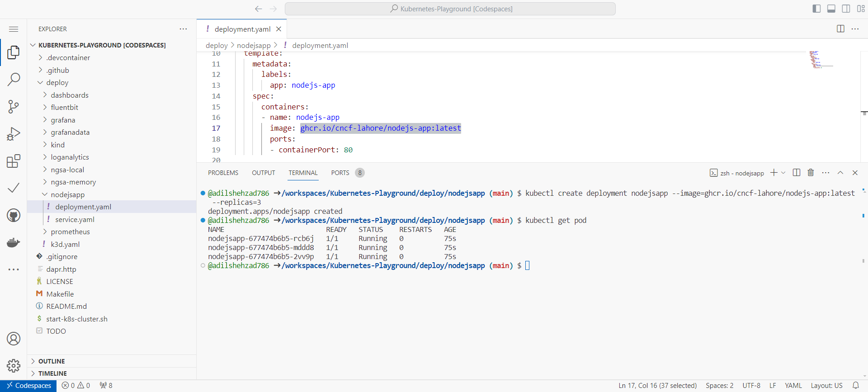The image size is (868, 392).
Task: Select the TERMINAL panel tab
Action: pyautogui.click(x=303, y=173)
